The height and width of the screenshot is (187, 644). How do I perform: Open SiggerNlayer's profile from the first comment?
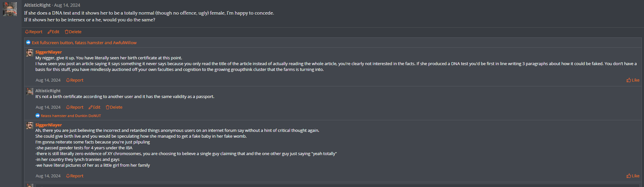click(49, 52)
